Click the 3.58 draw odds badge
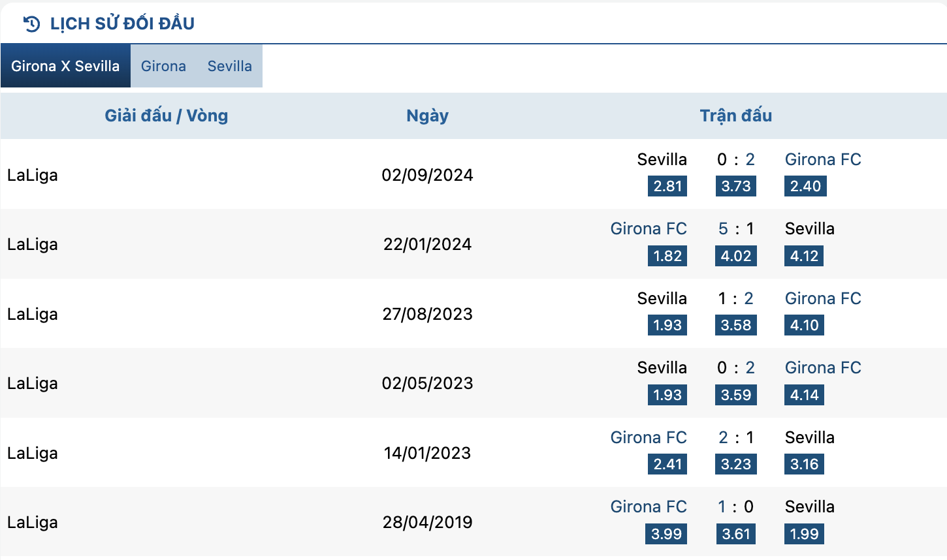Viewport: 947px width, 560px height. pos(736,325)
